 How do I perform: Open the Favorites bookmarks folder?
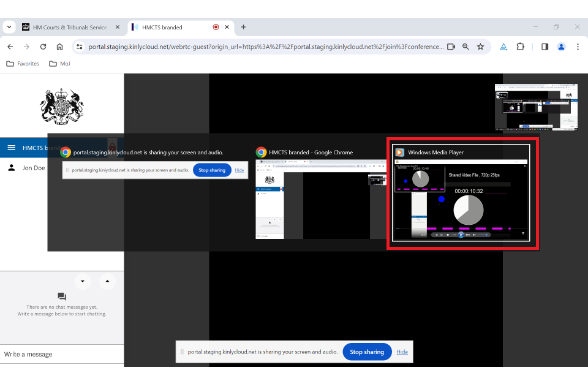[x=23, y=64]
